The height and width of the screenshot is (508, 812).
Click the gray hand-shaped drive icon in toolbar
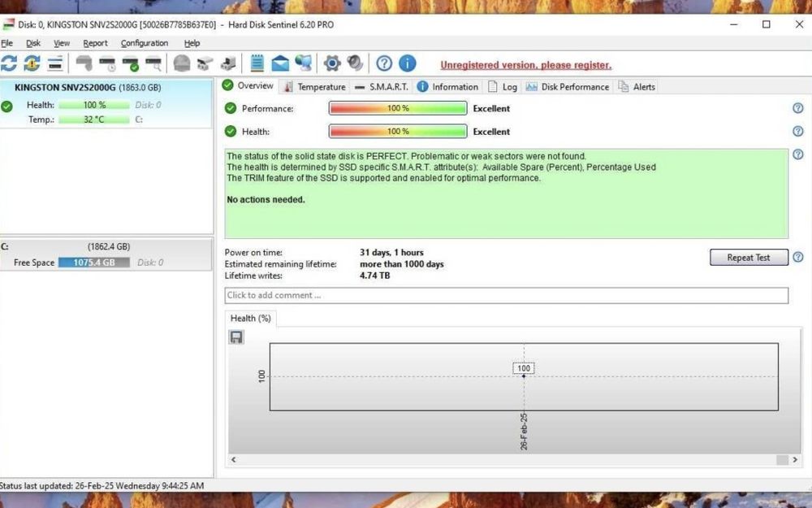point(84,63)
